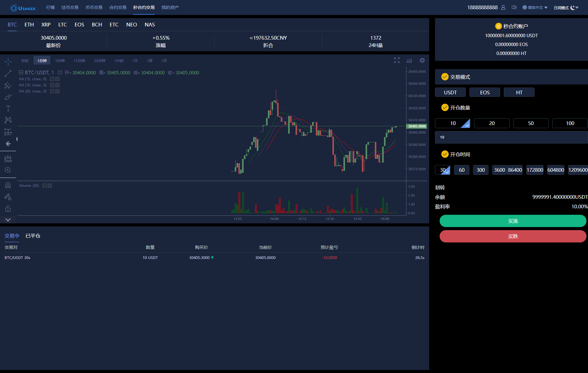588x373 pixels.
Task: Switch to the ETH coin tab
Action: click(x=29, y=25)
